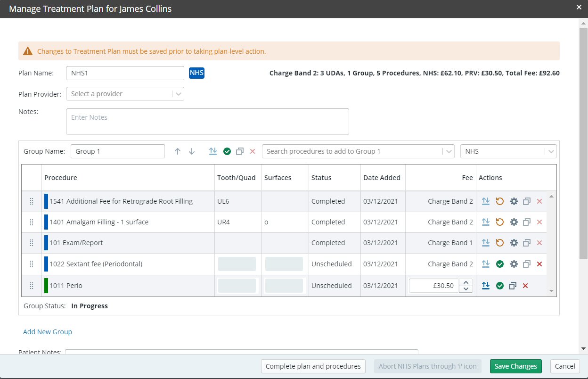Click the orange undo icon for 1401 Amalgam Filling
Image resolution: width=588 pixels, height=379 pixels.
point(500,222)
